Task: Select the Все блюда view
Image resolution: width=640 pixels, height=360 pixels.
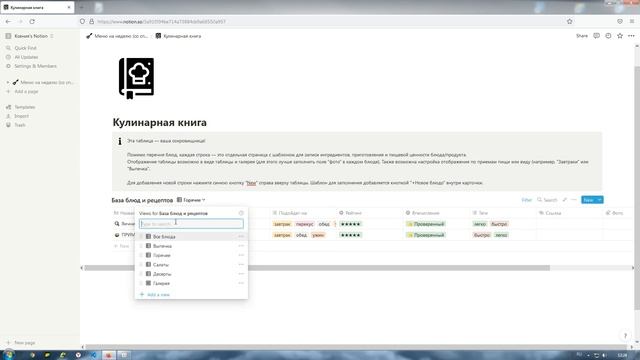Action: [191, 237]
